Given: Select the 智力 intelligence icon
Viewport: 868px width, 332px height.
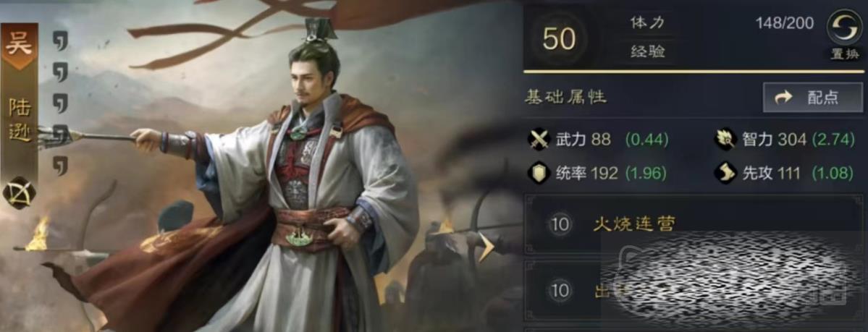Looking at the screenshot, I should point(725,140).
